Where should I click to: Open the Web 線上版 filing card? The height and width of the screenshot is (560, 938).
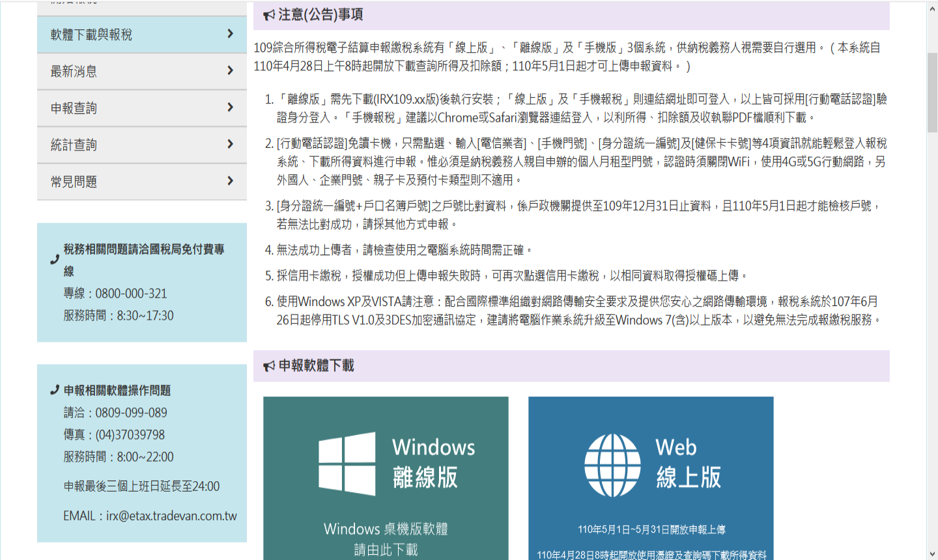pyautogui.click(x=651, y=478)
